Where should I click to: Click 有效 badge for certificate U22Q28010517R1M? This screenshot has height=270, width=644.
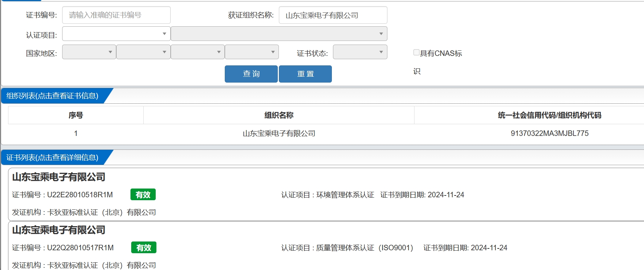point(144,248)
